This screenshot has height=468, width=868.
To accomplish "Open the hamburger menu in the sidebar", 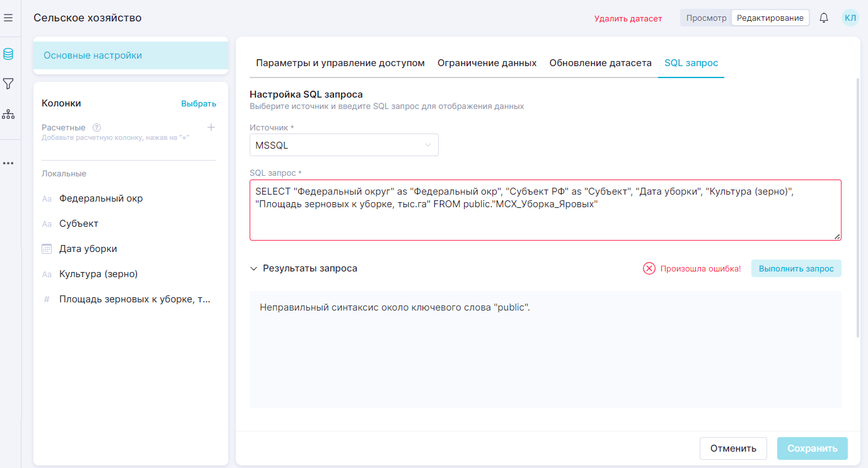I will [x=8, y=18].
